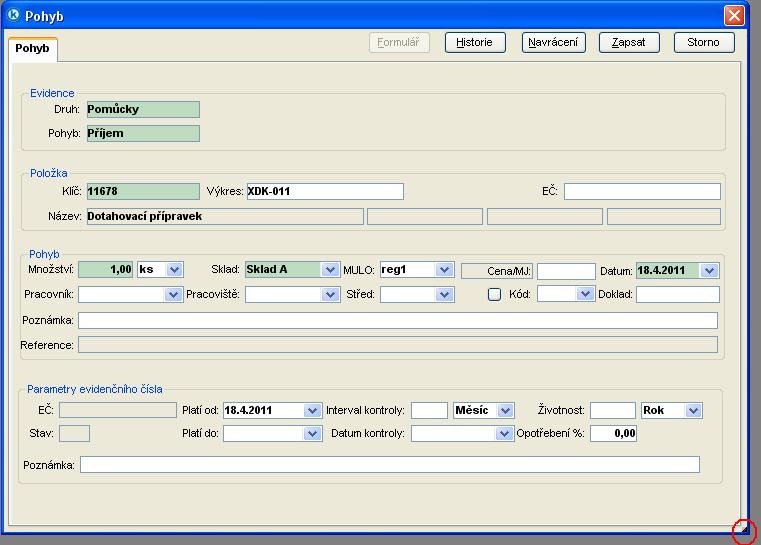
Task: Switch to the Pohyb tab
Action: tap(33, 49)
